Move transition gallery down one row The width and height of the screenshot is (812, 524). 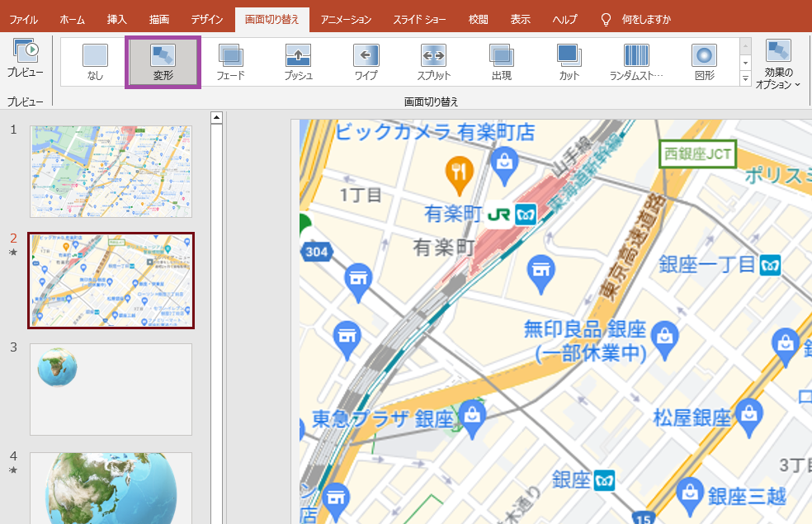(746, 63)
